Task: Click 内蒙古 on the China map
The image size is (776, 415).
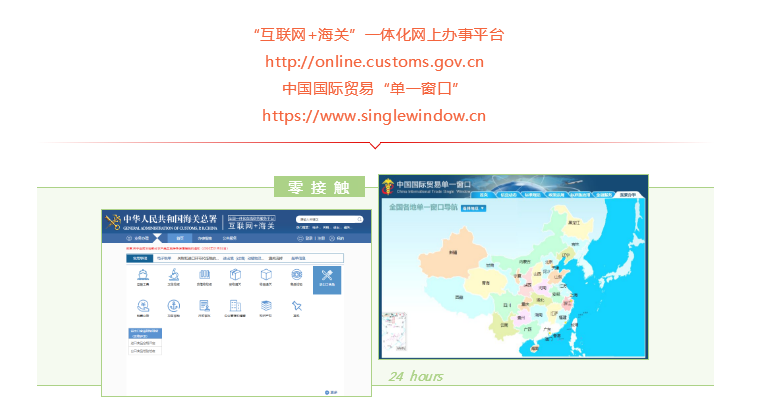Action: pos(525,262)
